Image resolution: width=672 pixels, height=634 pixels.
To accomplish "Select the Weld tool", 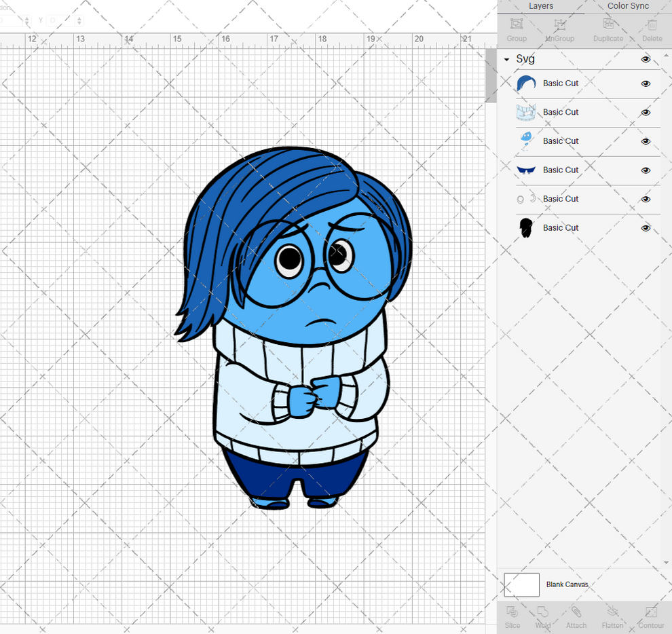I will click(543, 616).
